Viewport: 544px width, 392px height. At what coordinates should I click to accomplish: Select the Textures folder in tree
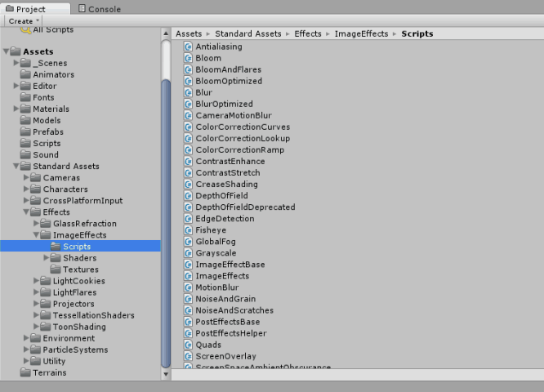(x=80, y=269)
